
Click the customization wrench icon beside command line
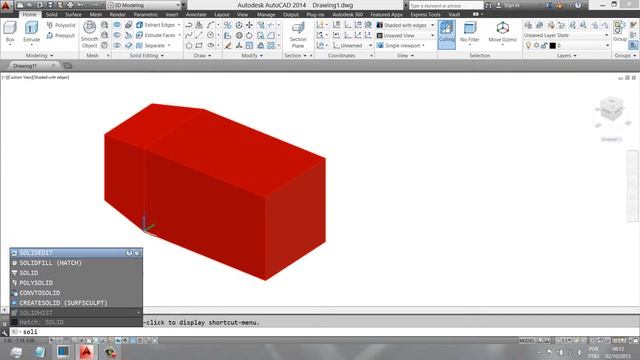(5, 332)
